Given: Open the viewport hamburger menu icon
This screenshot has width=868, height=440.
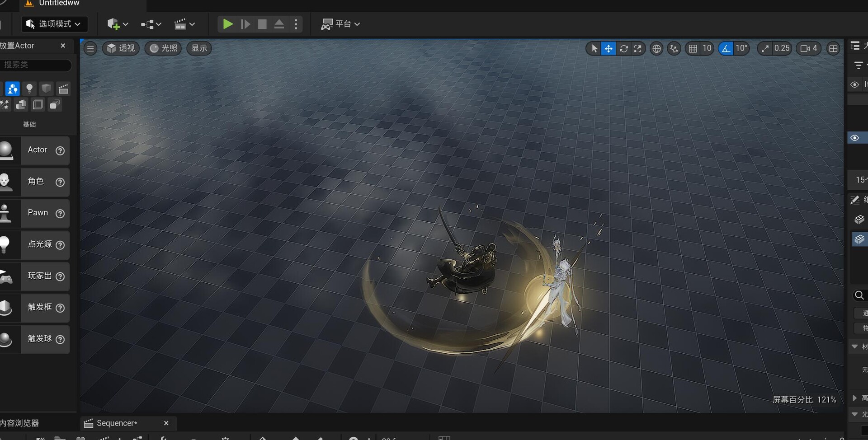Looking at the screenshot, I should [90, 48].
